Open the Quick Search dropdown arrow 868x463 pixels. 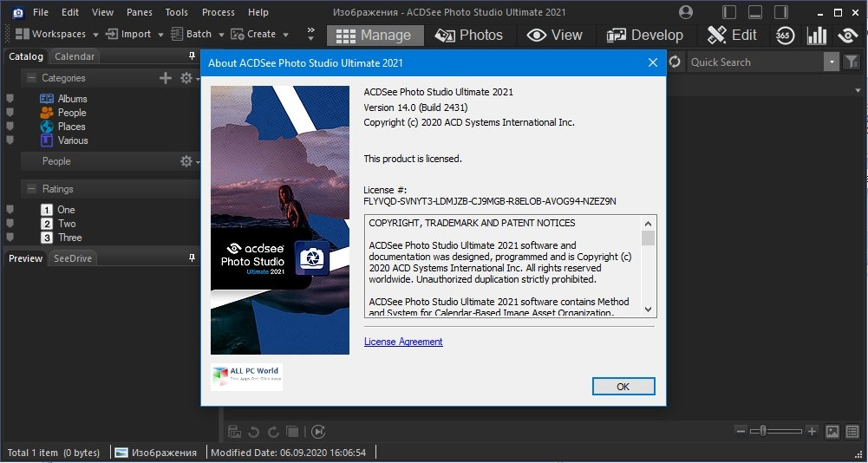coord(832,62)
